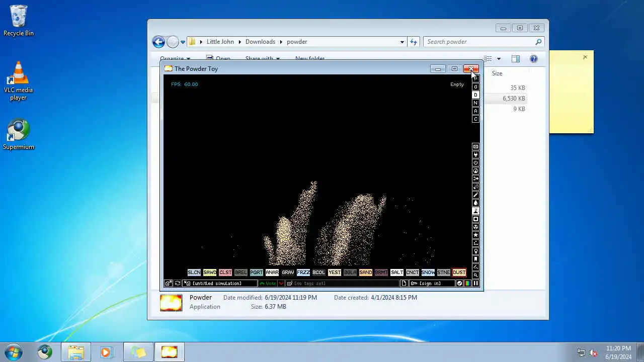
Task: Toggle the Explorer preview pane icon
Action: point(516,59)
